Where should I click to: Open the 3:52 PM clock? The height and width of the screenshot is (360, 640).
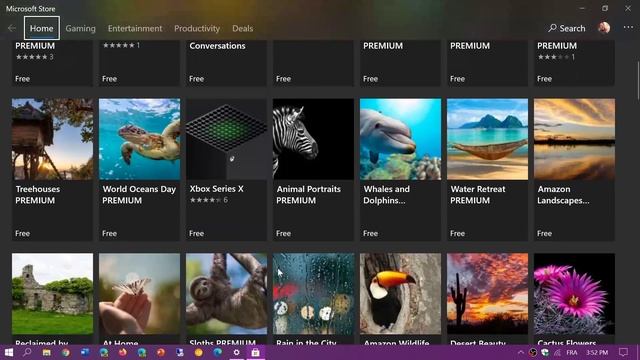point(597,352)
